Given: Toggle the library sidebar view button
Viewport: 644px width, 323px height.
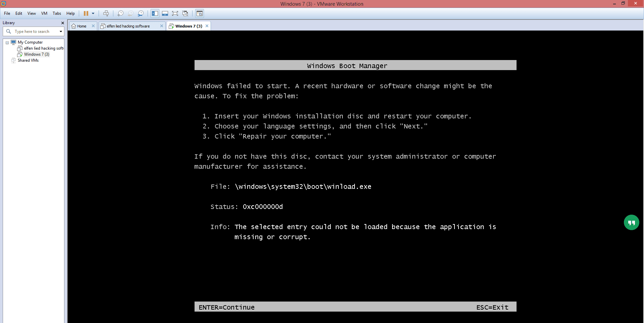Looking at the screenshot, I should click(155, 13).
